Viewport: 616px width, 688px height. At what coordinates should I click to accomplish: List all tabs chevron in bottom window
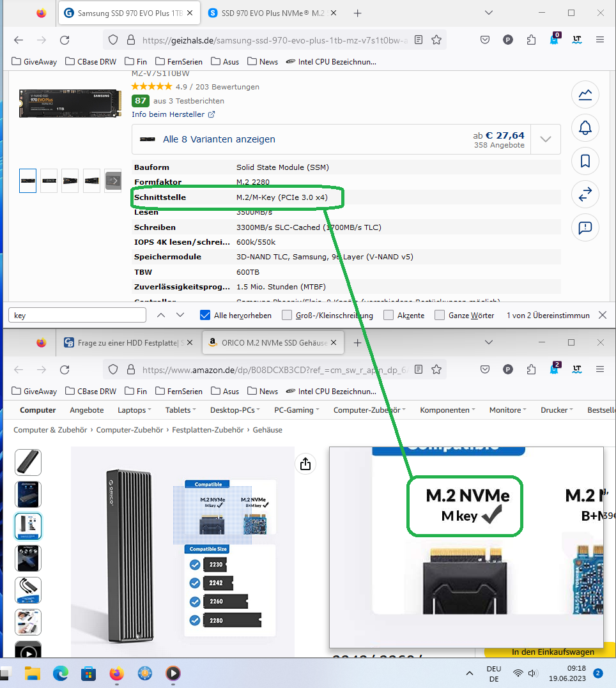[489, 342]
